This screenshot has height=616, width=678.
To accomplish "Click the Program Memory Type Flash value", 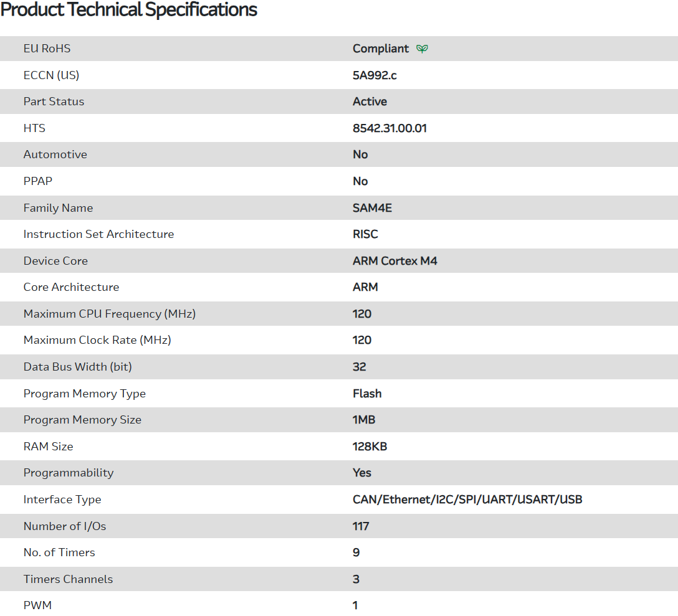I will point(367,394).
